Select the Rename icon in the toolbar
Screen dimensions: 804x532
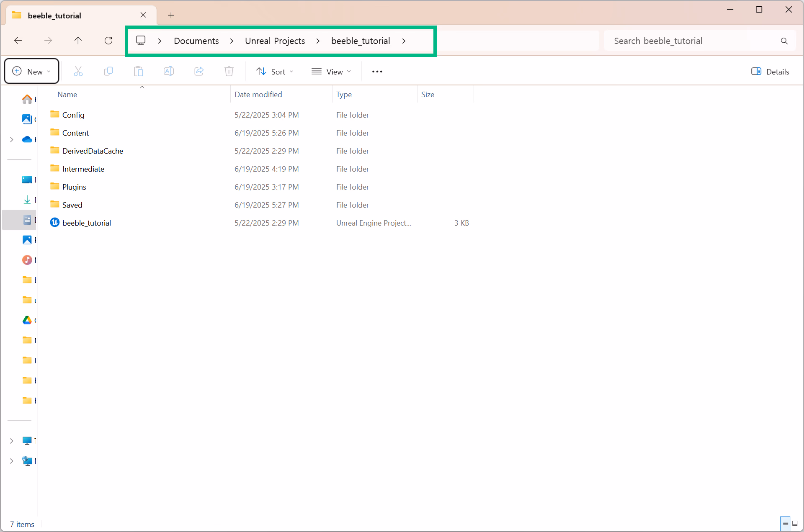tap(169, 71)
